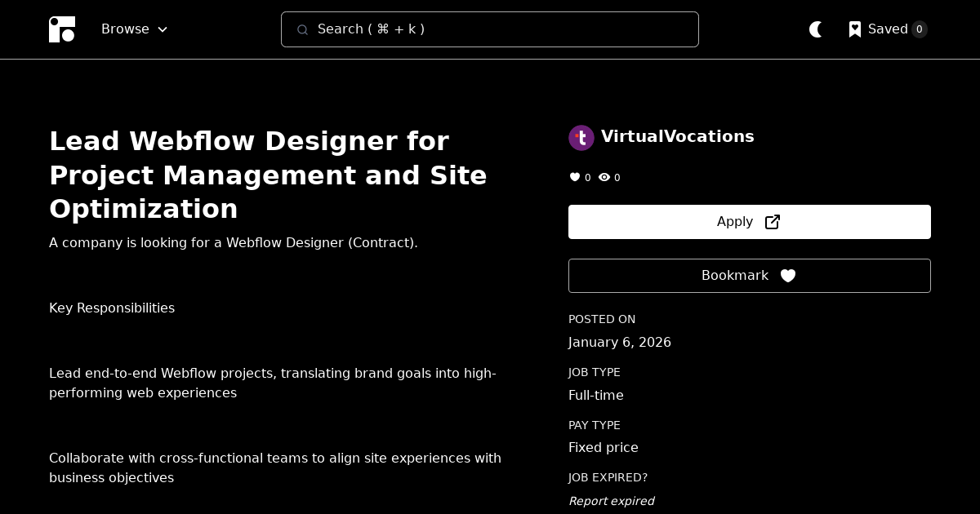Click the eye views icon
The width and height of the screenshot is (980, 514).
click(x=604, y=177)
